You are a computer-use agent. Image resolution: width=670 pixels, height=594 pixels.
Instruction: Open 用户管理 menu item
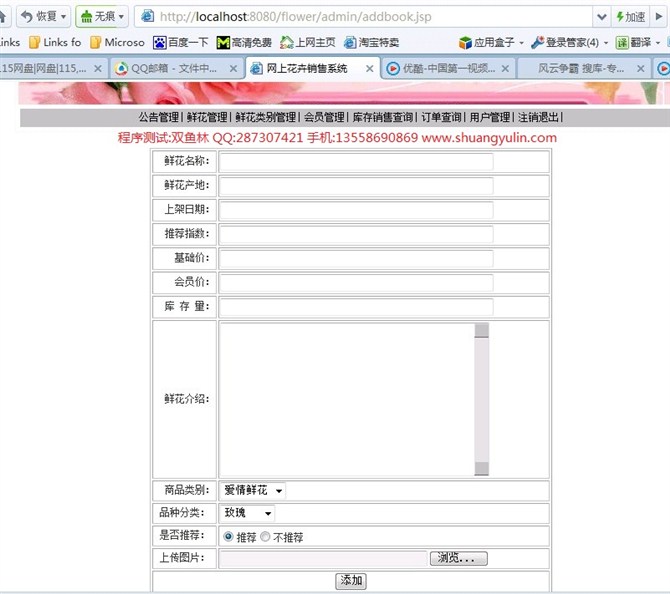click(490, 118)
